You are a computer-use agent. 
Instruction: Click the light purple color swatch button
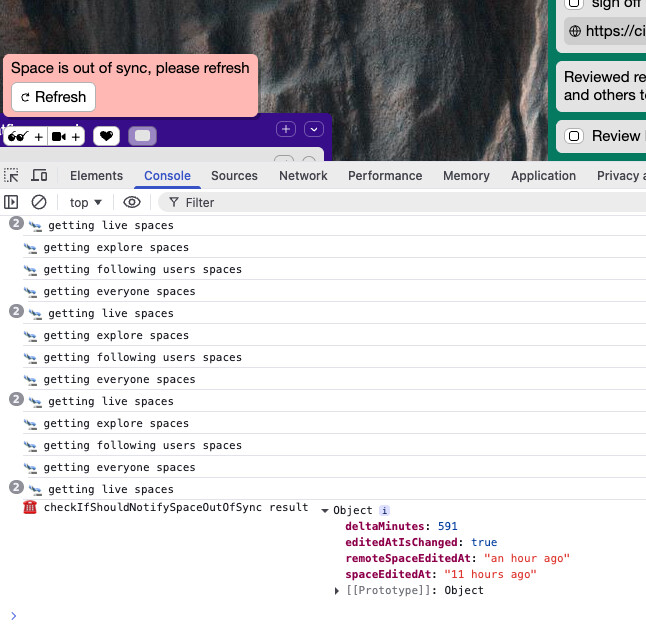tap(143, 136)
